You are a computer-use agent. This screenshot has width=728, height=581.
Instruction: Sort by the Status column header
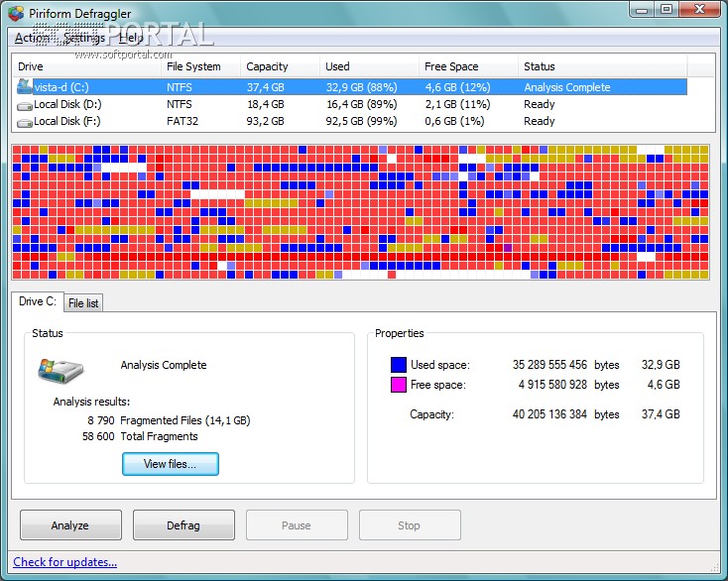pos(602,66)
